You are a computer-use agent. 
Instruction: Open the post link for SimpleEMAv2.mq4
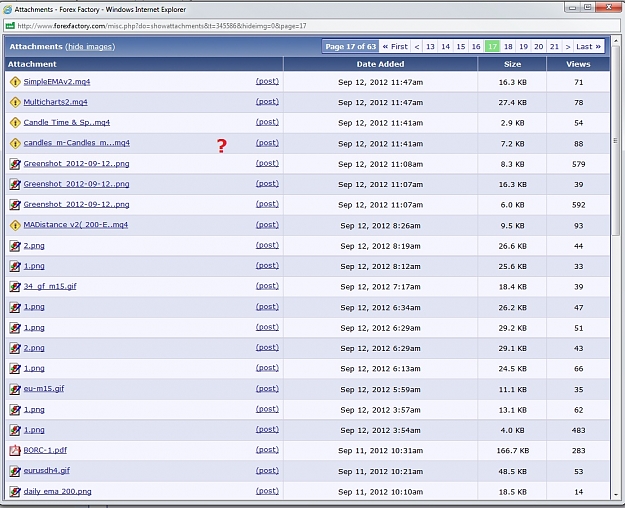pyautogui.click(x=267, y=81)
